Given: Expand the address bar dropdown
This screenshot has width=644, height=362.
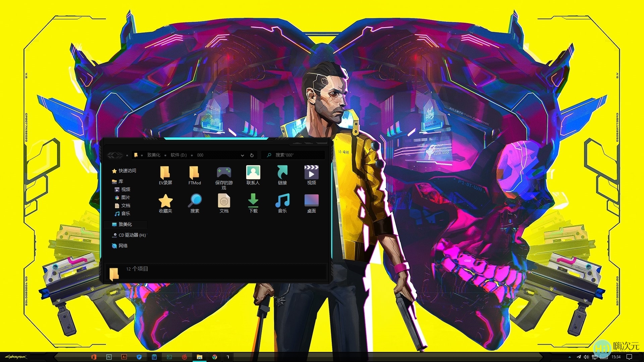Looking at the screenshot, I should (243, 155).
